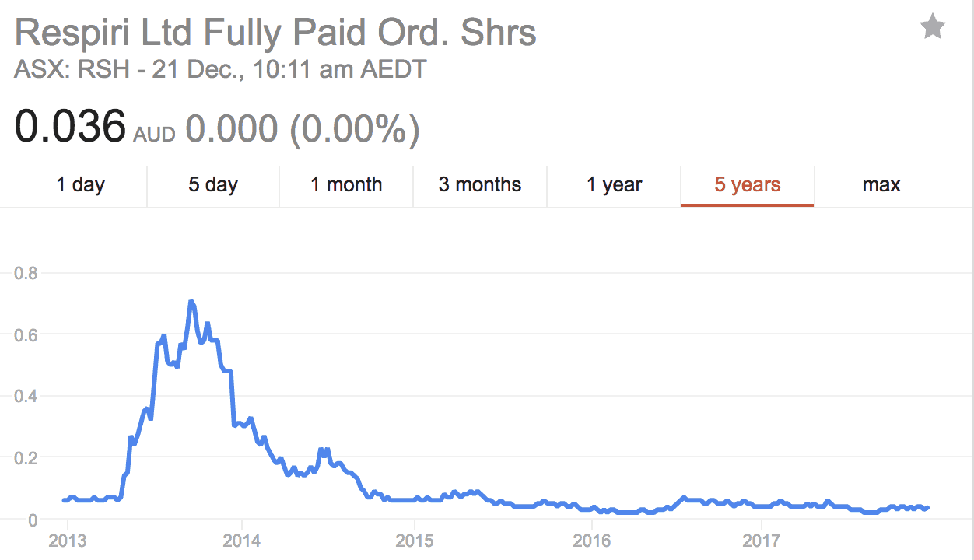Image resolution: width=974 pixels, height=560 pixels.
Task: Show the max time range
Action: tap(881, 185)
